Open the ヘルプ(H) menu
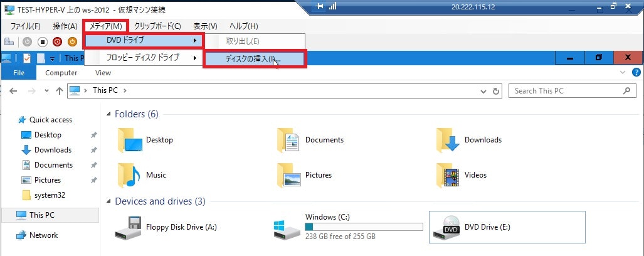This screenshot has width=644, height=256. point(243,26)
